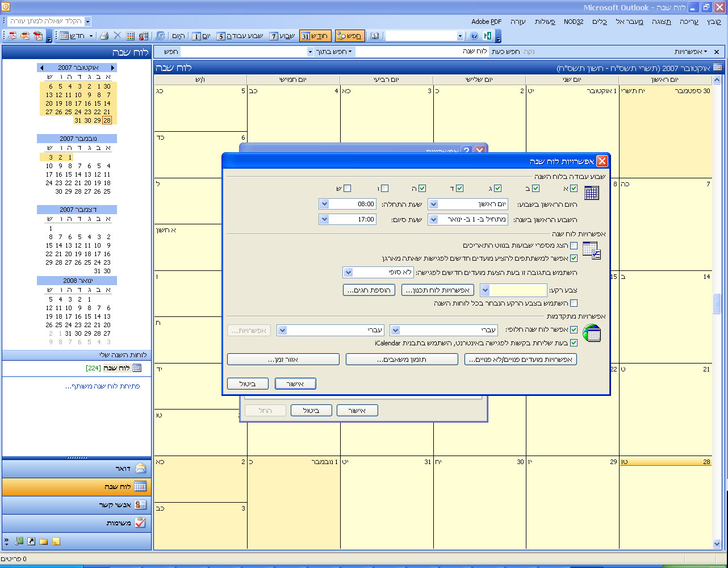This screenshot has width=728, height=568.
Task: Open the first day of week dropdown
Action: [433, 204]
